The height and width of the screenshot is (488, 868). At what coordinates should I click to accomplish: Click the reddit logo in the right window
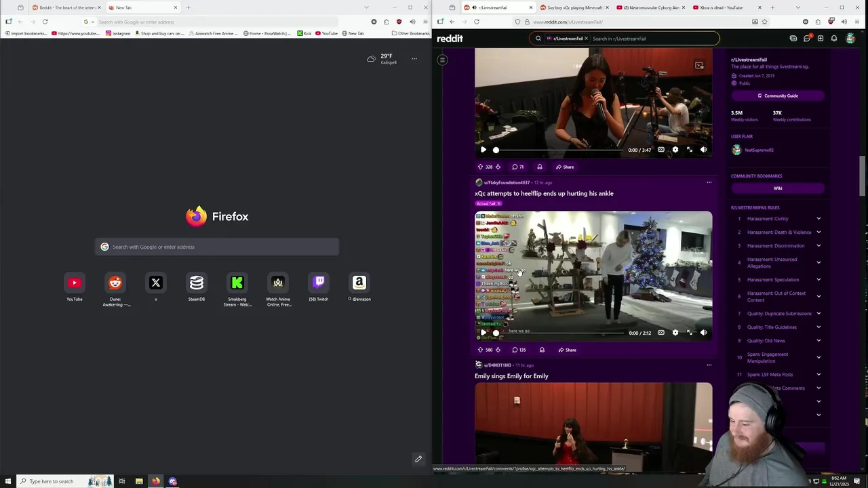(450, 39)
